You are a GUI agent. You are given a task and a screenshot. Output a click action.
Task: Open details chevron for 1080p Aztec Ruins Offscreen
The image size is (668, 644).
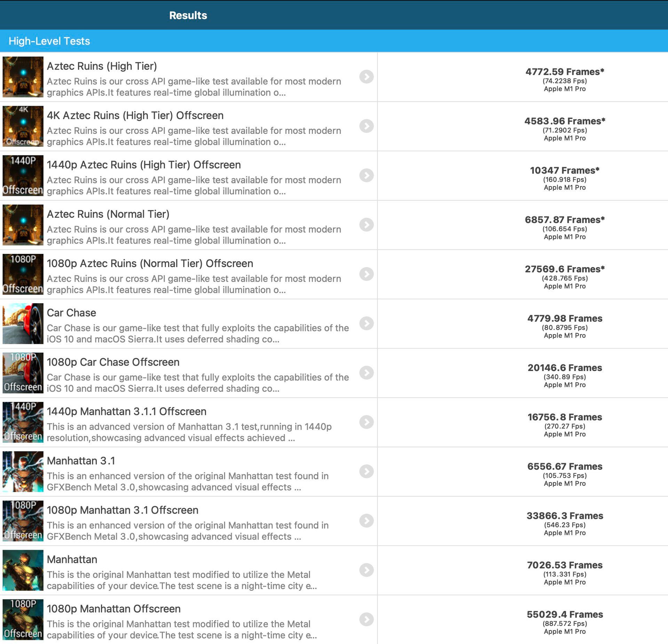(x=366, y=274)
